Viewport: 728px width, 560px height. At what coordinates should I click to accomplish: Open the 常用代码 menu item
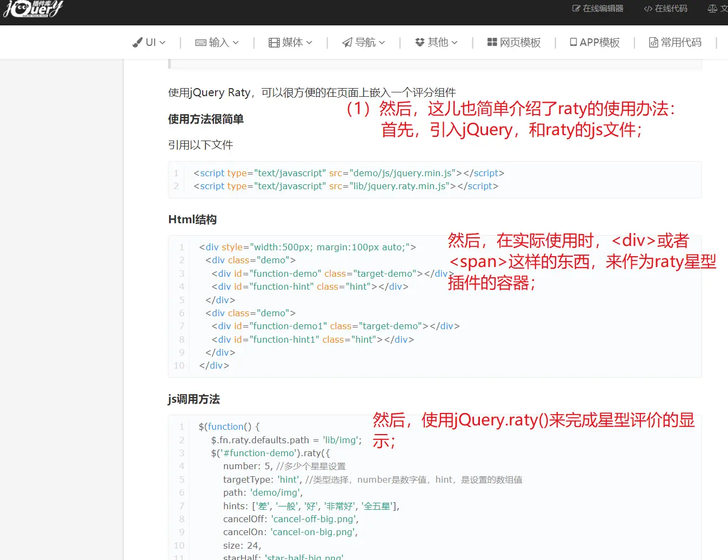[681, 43]
